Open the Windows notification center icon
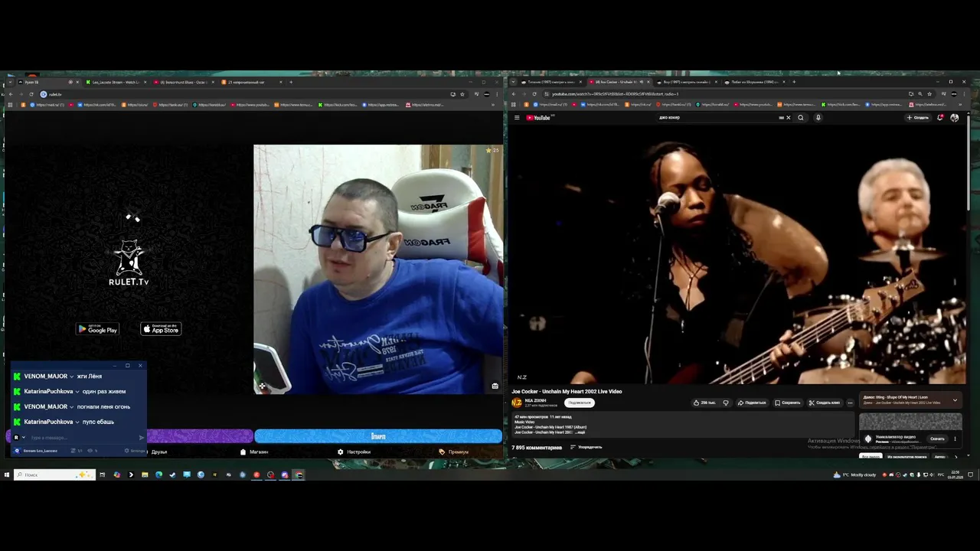The width and height of the screenshot is (980, 551). (972, 475)
